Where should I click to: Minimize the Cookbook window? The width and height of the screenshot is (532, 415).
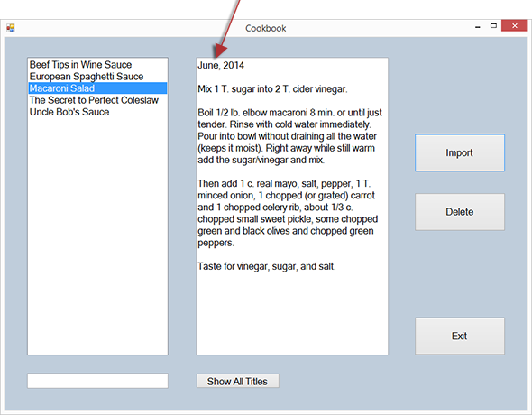[x=478, y=27]
